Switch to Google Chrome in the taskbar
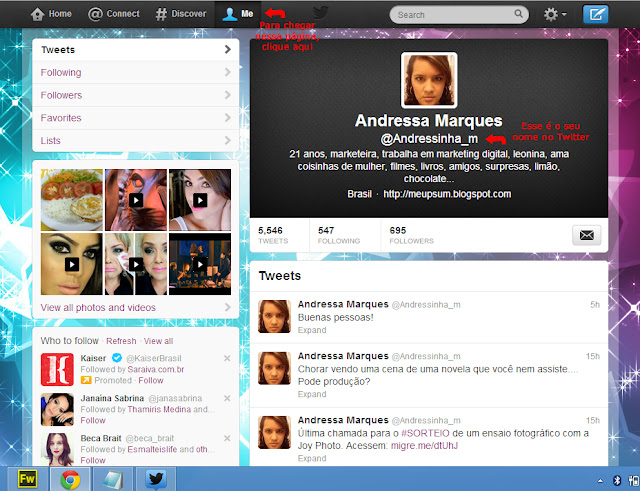 click(x=71, y=479)
